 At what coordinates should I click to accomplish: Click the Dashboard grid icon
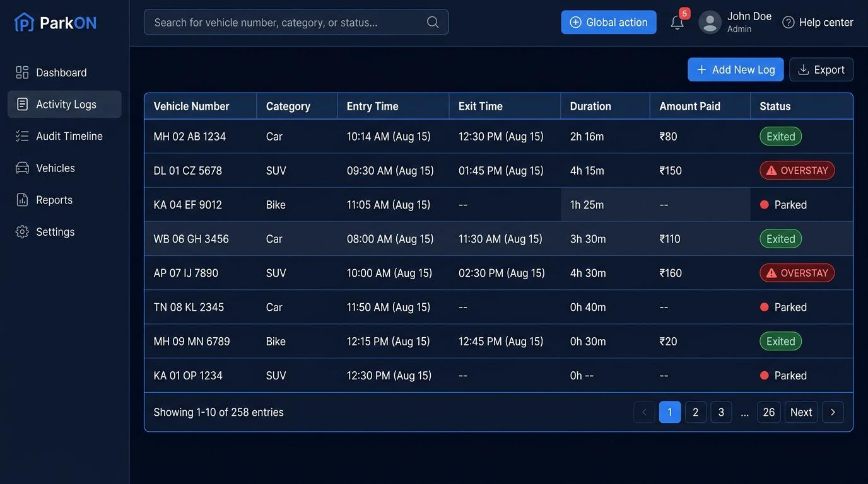[22, 72]
